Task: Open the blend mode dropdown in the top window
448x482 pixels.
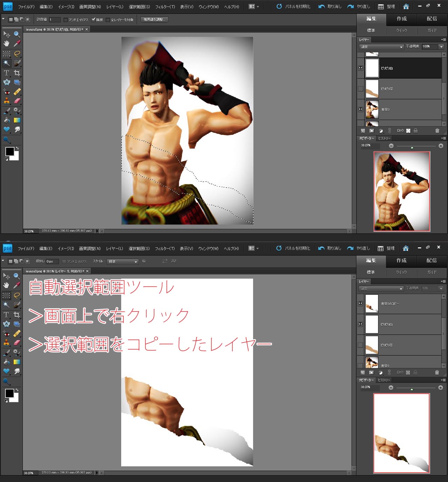Action: (x=381, y=47)
